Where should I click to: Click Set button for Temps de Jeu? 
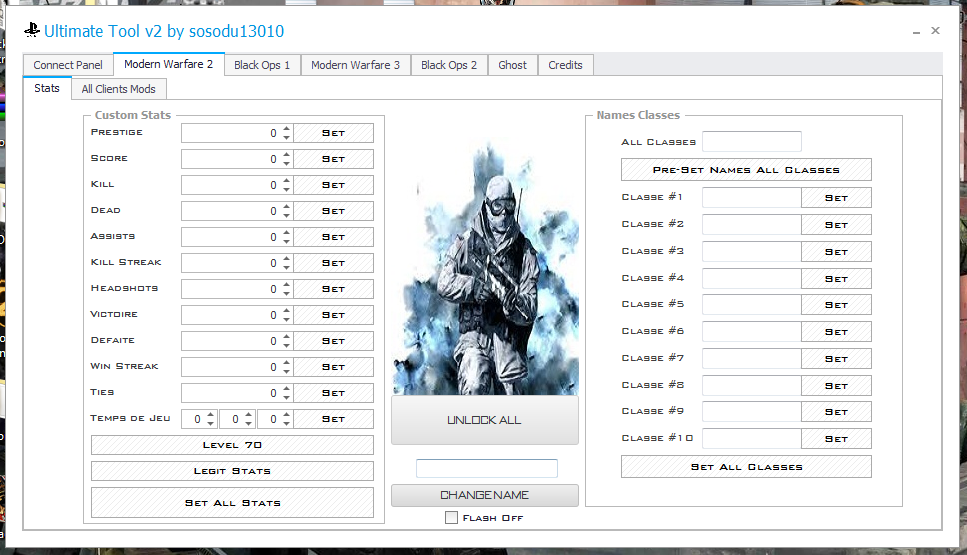pyautogui.click(x=333, y=419)
